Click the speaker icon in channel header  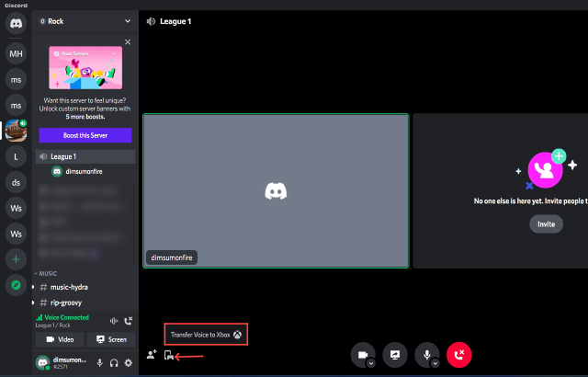pyautogui.click(x=151, y=21)
